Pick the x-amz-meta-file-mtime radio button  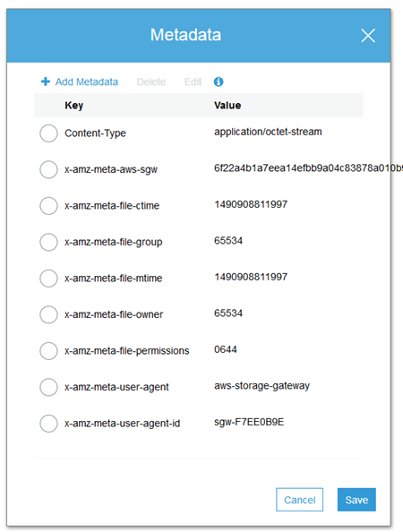coord(48,279)
